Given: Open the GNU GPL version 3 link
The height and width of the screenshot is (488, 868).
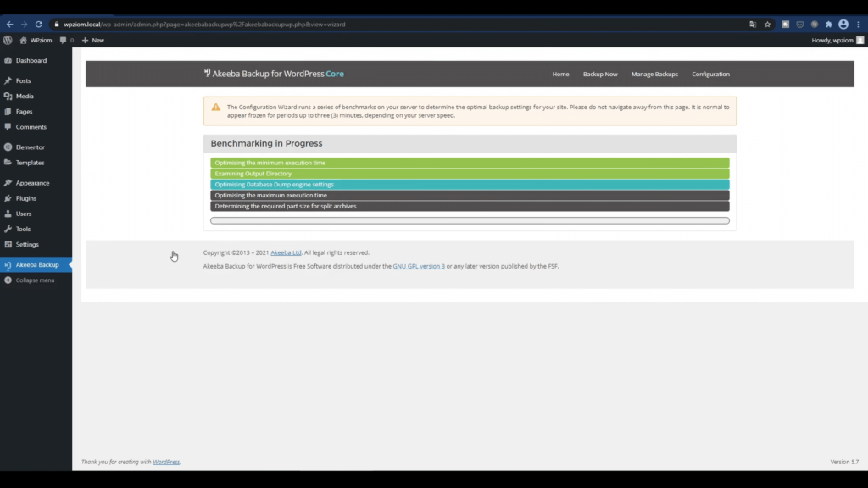Looking at the screenshot, I should tap(418, 266).
